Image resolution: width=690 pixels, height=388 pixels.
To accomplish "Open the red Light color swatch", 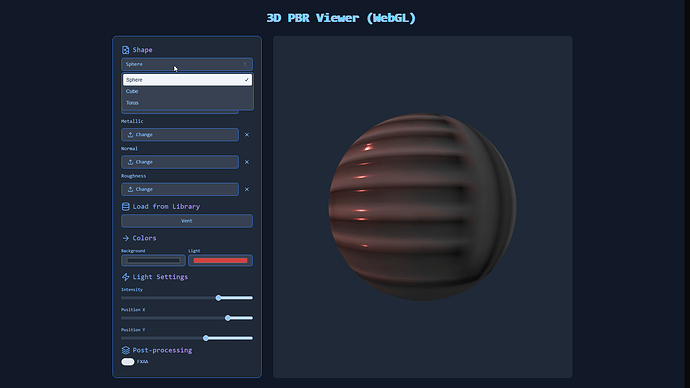I will [220, 260].
